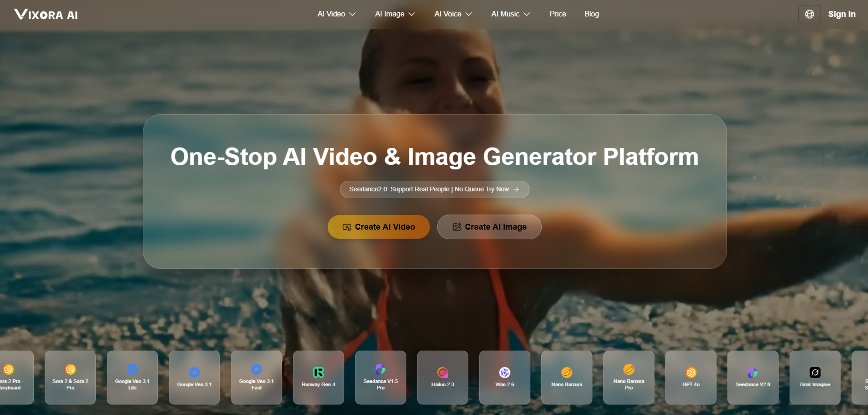The height and width of the screenshot is (415, 868).
Task: Expand the AI Video chevron
Action: [x=352, y=14]
